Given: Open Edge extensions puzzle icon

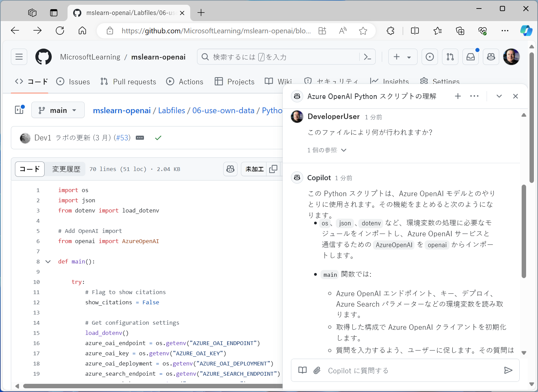Looking at the screenshot, I should [x=391, y=31].
